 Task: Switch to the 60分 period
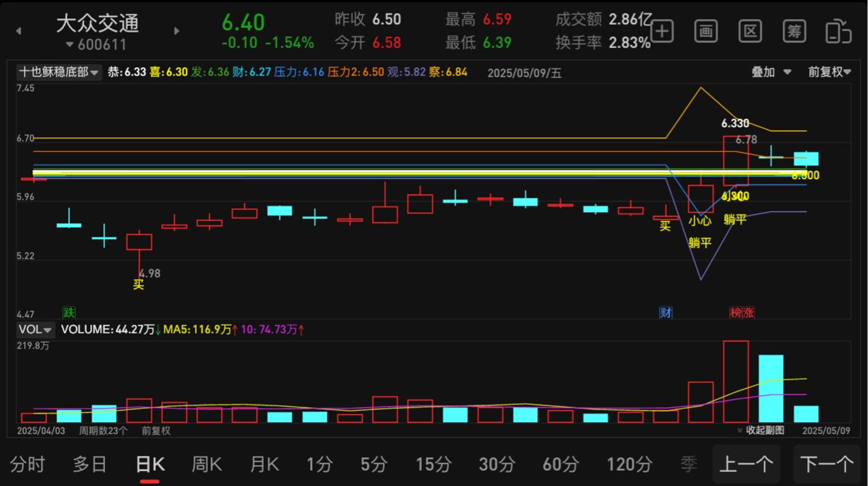[x=561, y=464]
